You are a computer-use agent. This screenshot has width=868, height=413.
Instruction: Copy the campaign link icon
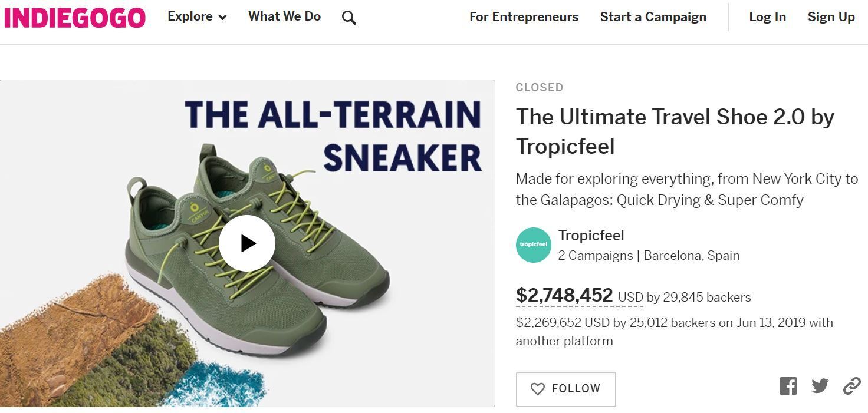(x=851, y=386)
